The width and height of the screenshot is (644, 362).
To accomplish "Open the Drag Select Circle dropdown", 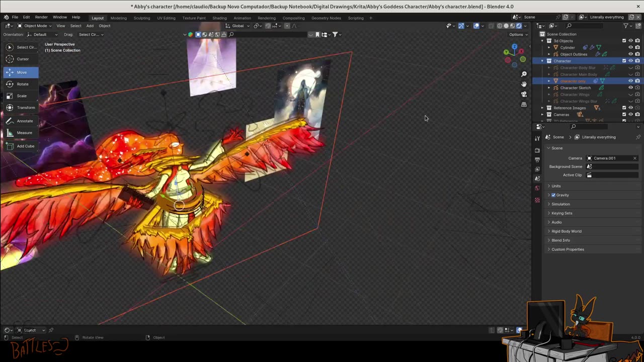I will [91, 35].
